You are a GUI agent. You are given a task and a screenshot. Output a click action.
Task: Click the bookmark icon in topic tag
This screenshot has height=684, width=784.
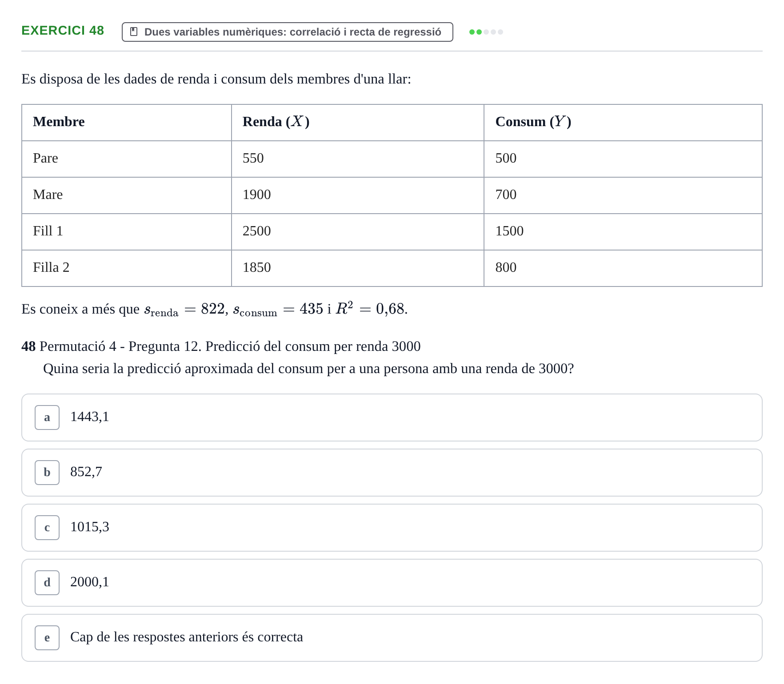coord(134,32)
